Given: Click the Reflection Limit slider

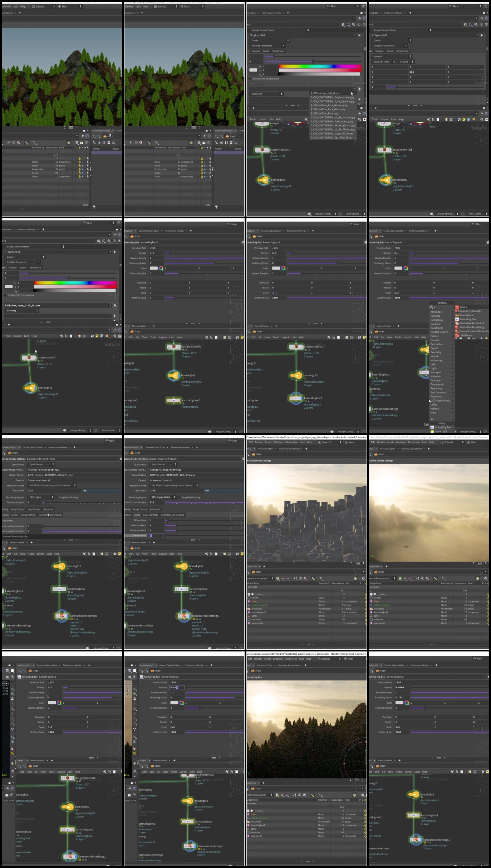Looking at the screenshot, I should click(204, 525).
